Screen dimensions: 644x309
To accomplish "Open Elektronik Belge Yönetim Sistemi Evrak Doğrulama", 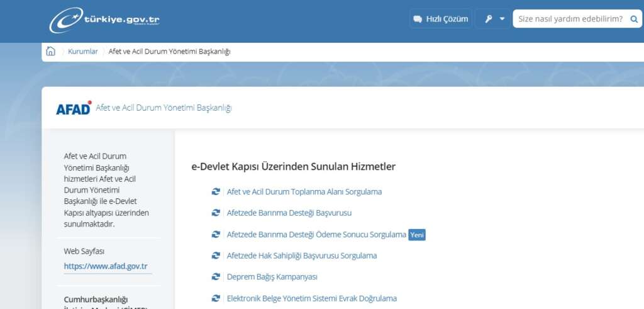I will (x=312, y=298).
